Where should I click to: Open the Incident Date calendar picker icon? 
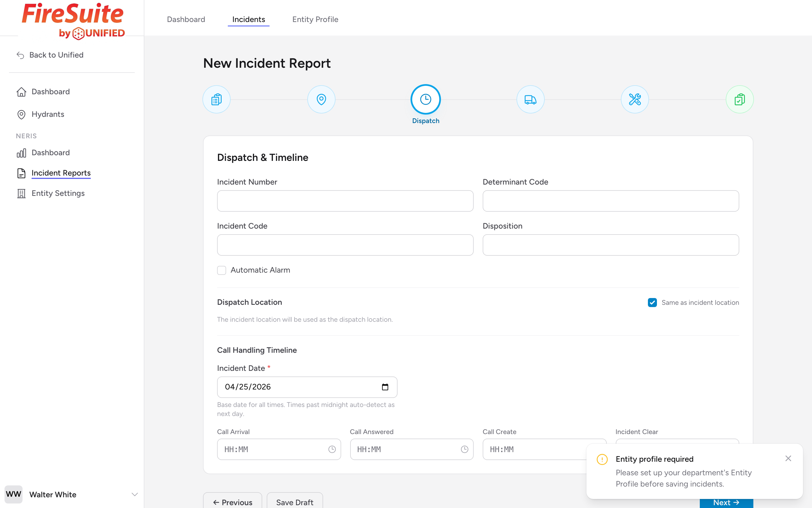(x=385, y=387)
